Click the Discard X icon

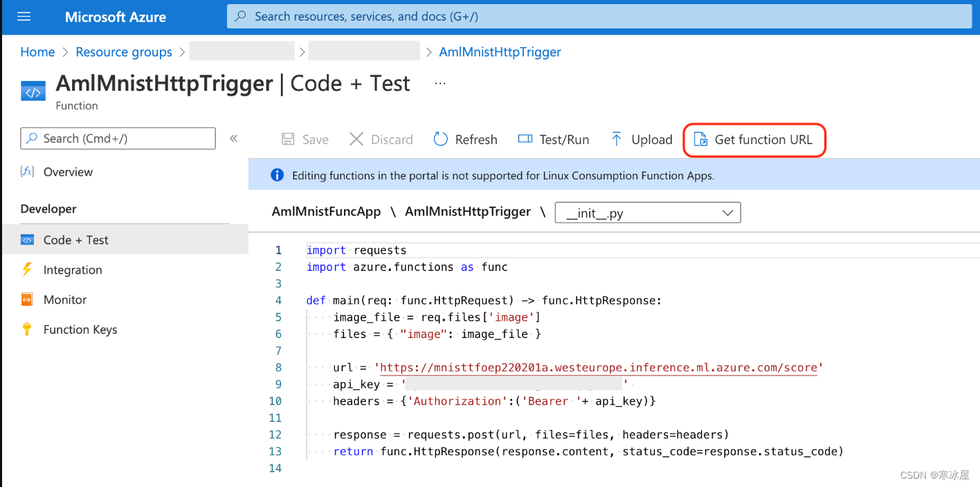pos(356,139)
